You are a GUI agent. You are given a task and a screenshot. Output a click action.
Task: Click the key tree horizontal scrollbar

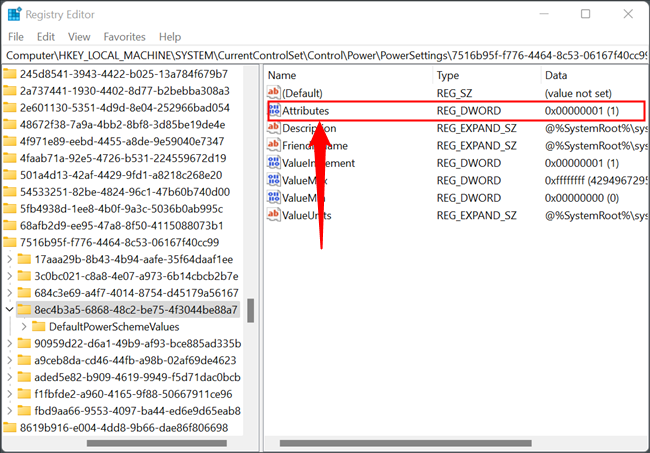point(157,443)
